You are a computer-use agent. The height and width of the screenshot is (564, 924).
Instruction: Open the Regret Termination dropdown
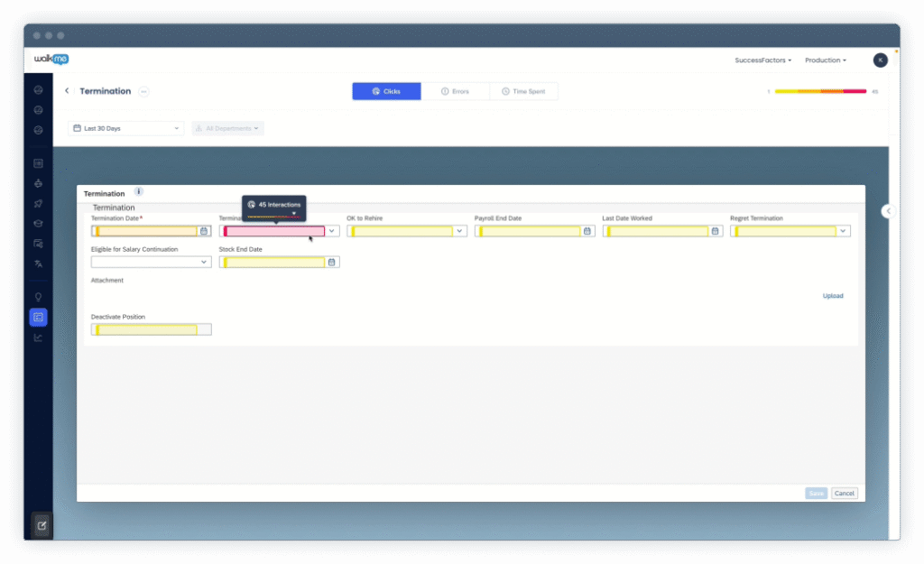(843, 231)
